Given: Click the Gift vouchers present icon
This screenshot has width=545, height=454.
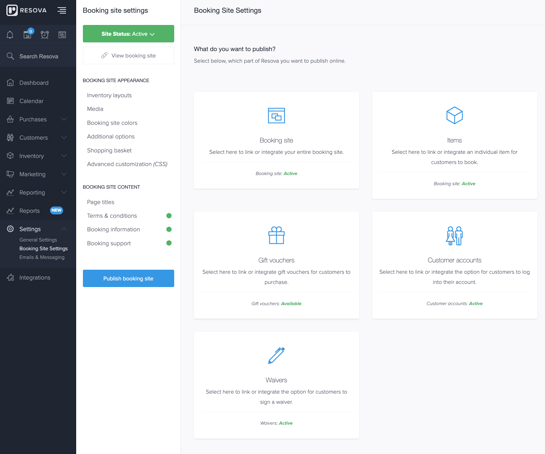Looking at the screenshot, I should coord(276,235).
